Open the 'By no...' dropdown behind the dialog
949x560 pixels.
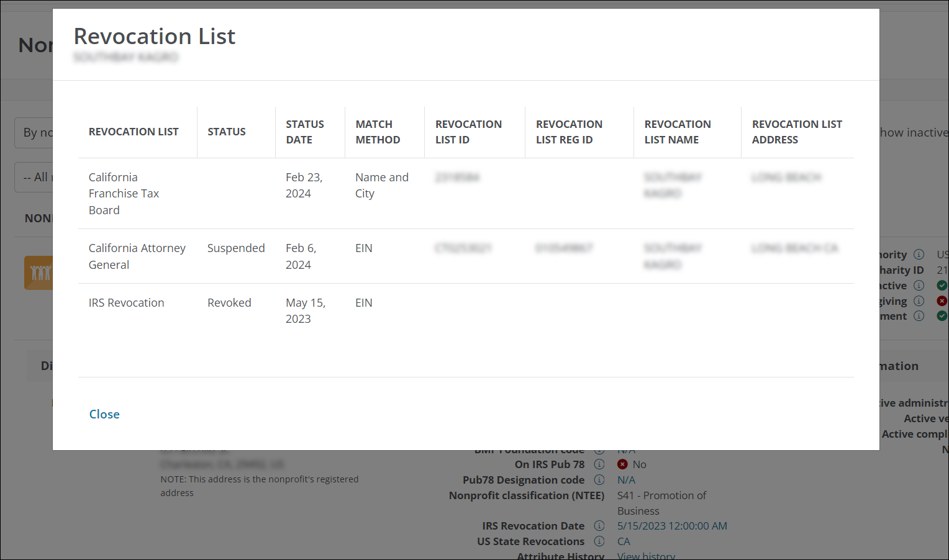click(34, 133)
